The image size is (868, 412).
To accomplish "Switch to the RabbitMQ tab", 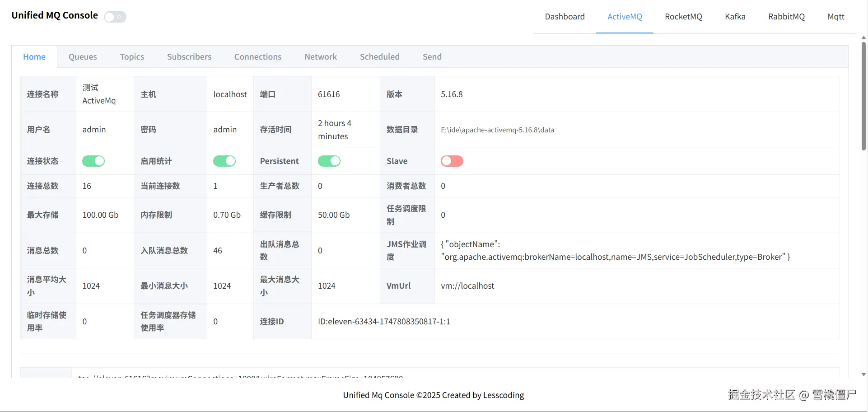I will point(786,17).
